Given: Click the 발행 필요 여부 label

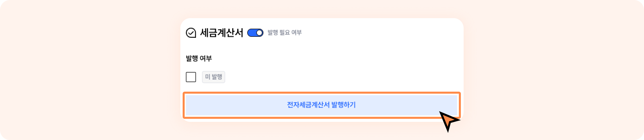Looking at the screenshot, I should [x=285, y=32].
